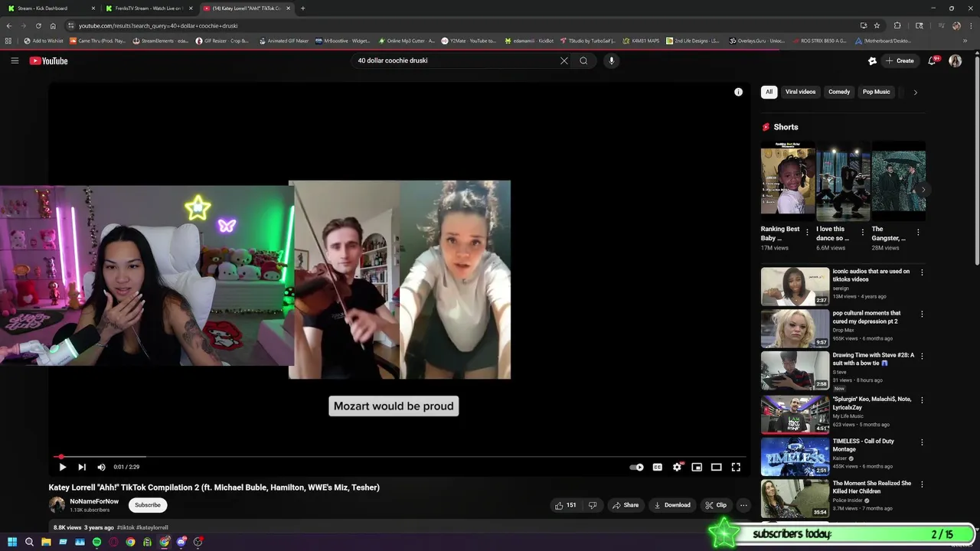Click the magnifier search button
This screenshot has width=980, height=551.
583,60
